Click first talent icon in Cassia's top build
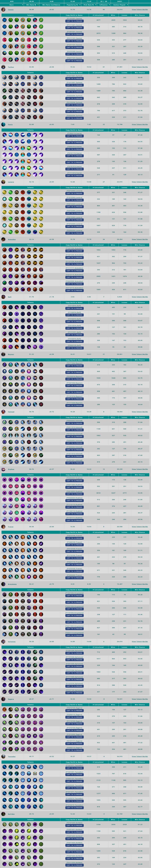The width and height of the screenshot is (151, 868). tap(4, 20)
